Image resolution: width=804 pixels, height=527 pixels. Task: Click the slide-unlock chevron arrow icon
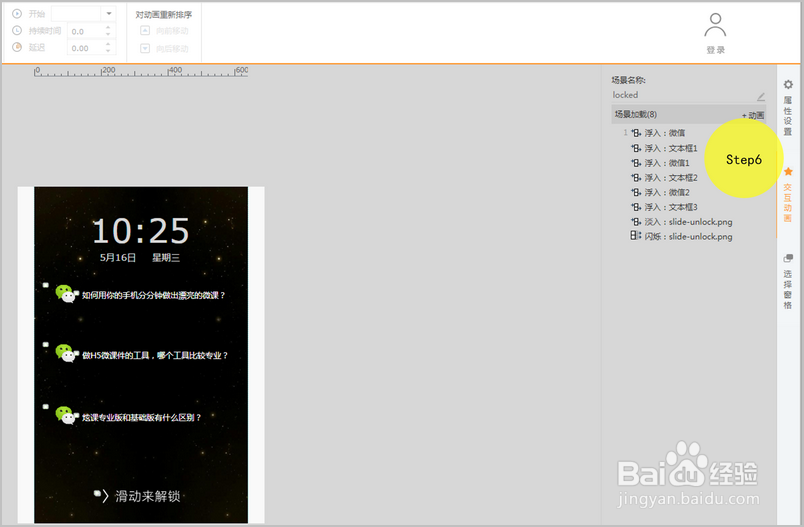coord(105,496)
